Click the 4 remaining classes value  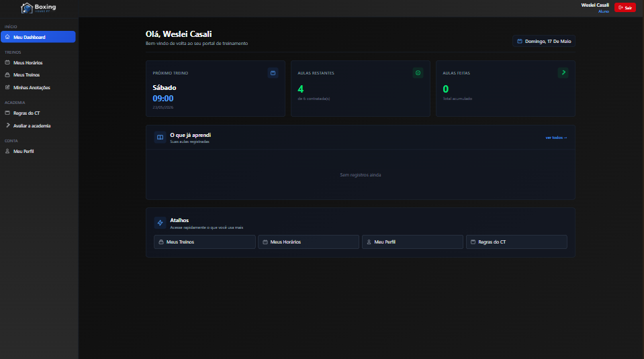point(301,89)
